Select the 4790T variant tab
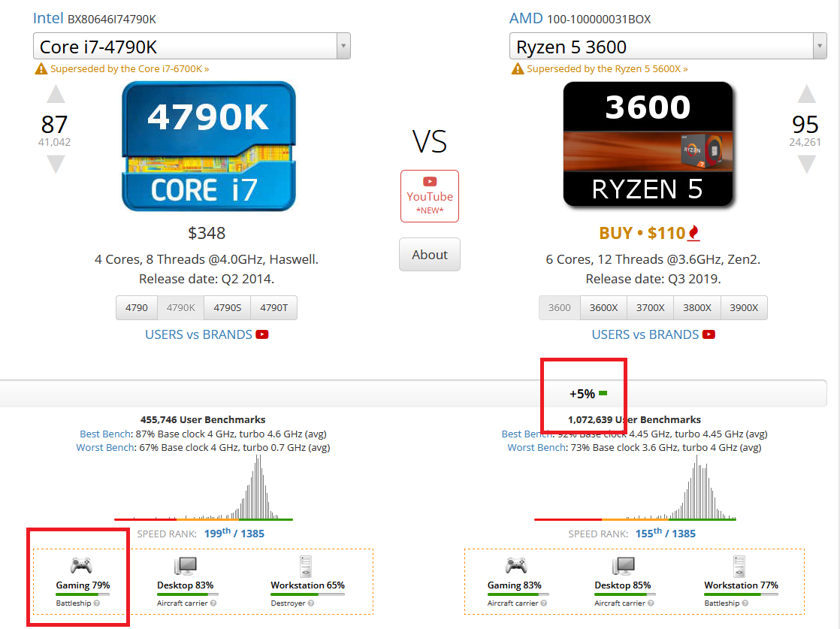840x629 pixels. 273,307
